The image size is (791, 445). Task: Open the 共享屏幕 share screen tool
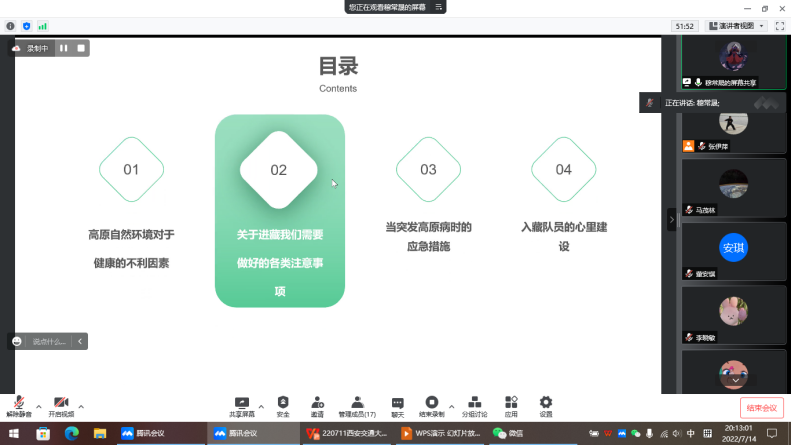click(x=241, y=402)
